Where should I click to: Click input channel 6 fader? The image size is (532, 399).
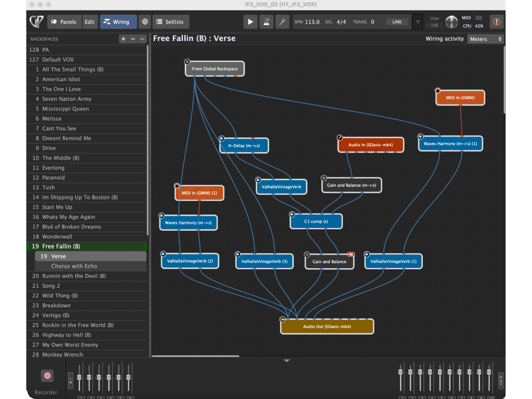128,377
